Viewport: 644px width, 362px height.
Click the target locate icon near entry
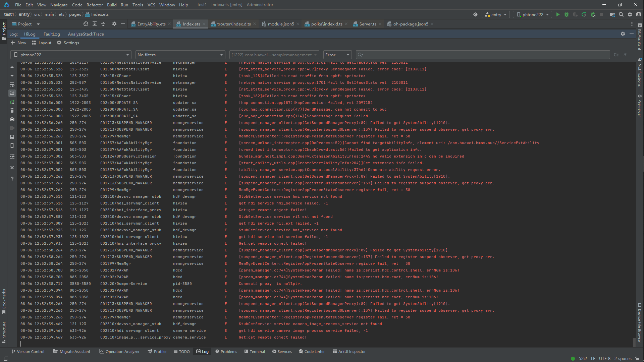[x=475, y=14]
